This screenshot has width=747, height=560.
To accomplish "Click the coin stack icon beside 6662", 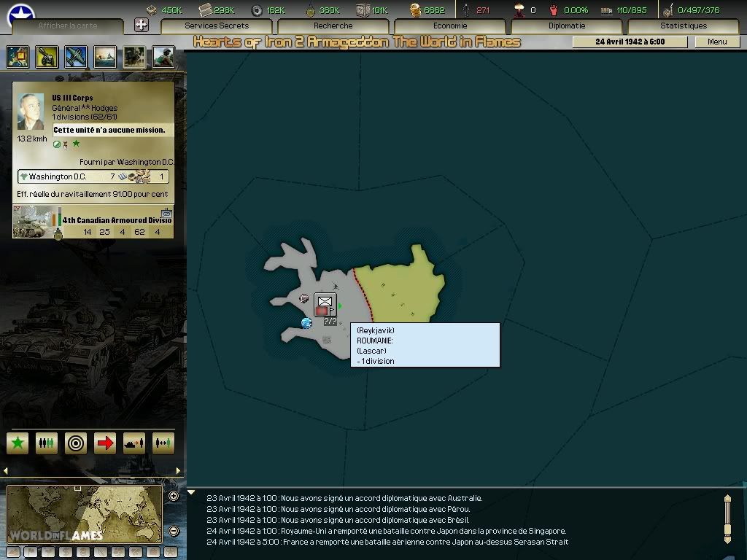I will click(x=415, y=10).
